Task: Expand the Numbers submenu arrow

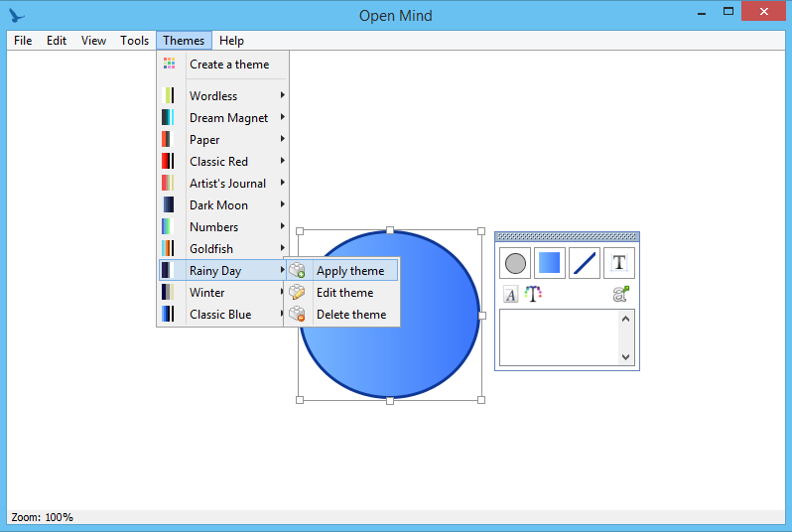Action: click(x=282, y=226)
